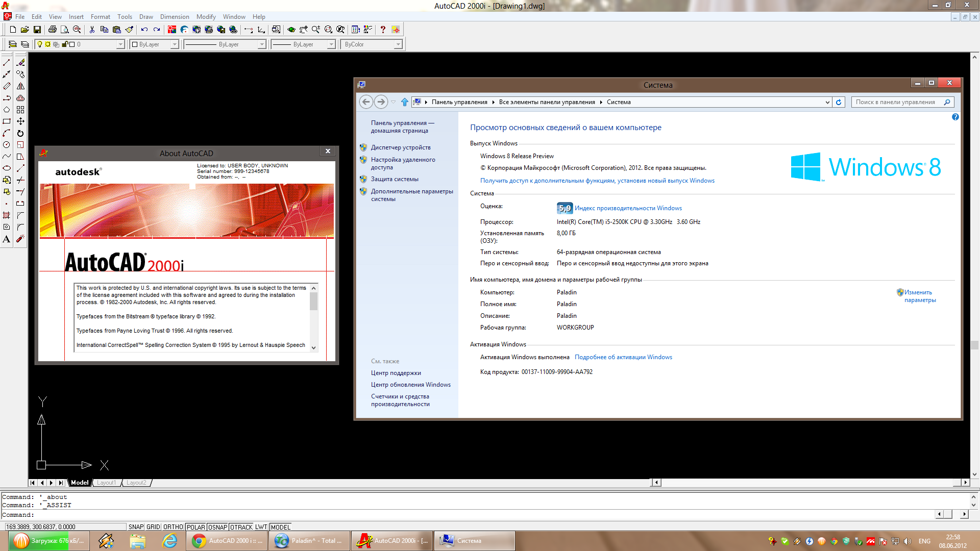The width and height of the screenshot is (980, 551).
Task: Open the Диспетчер устройств link
Action: [401, 147]
